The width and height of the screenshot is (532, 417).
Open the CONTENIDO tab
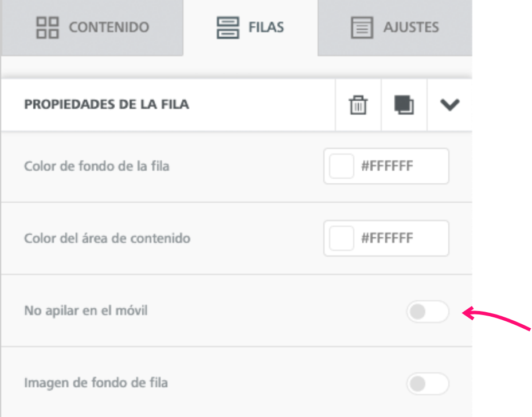click(92, 27)
